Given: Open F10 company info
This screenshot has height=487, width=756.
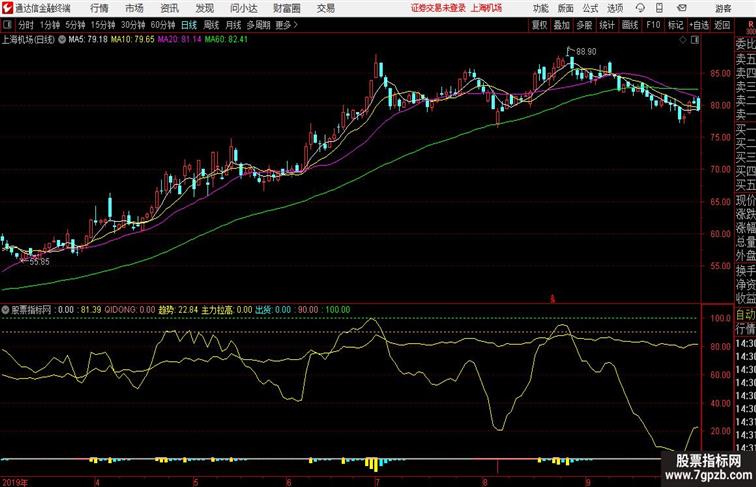Looking at the screenshot, I should (x=653, y=25).
